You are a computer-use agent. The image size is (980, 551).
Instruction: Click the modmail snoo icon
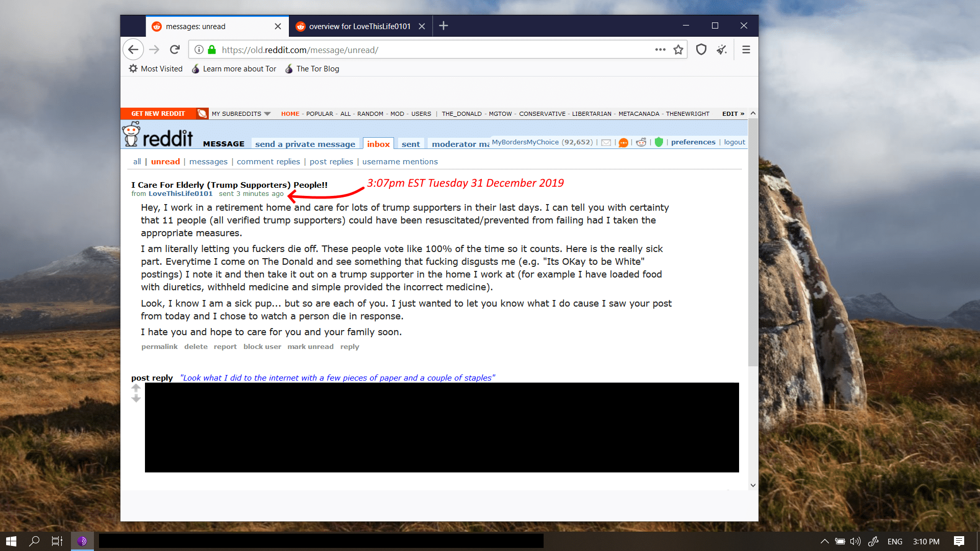(x=641, y=142)
